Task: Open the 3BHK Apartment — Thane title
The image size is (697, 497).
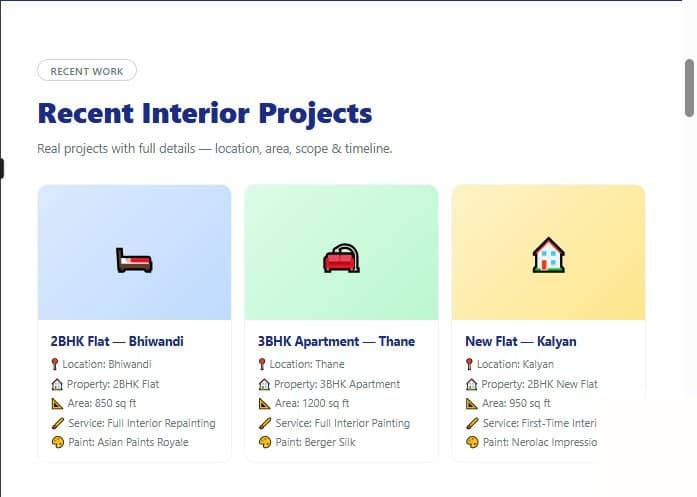Action: tap(336, 341)
